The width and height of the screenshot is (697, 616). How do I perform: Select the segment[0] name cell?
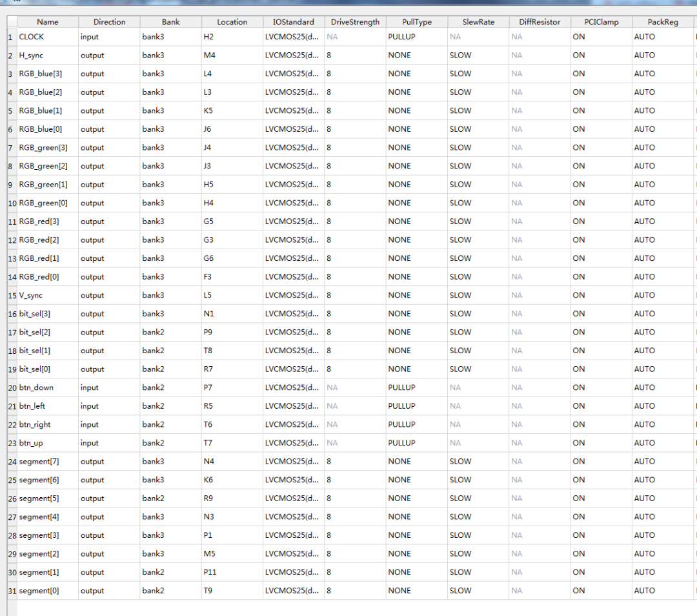[x=47, y=591]
